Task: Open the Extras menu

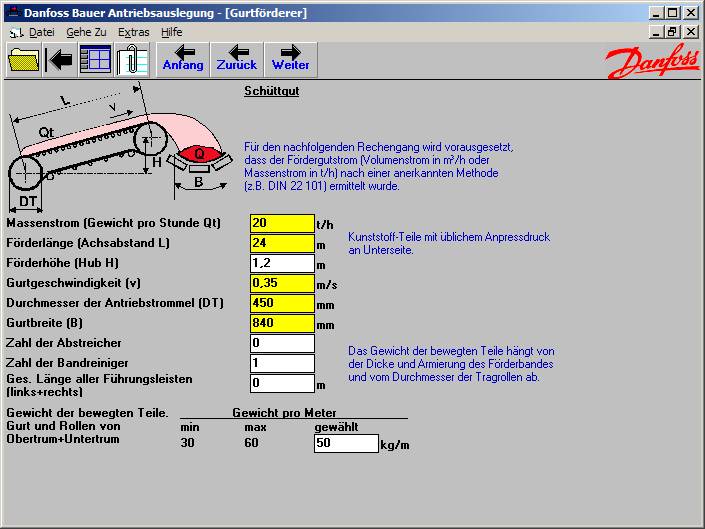Action: (134, 32)
